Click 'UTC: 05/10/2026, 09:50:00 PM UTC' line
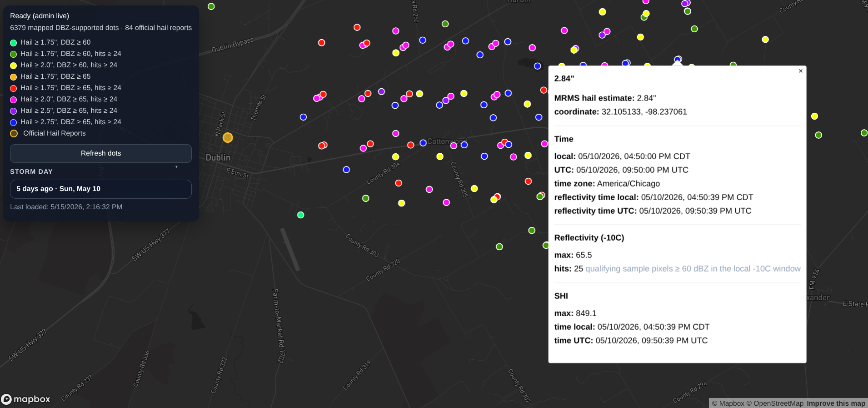The width and height of the screenshot is (868, 408). [x=621, y=170]
